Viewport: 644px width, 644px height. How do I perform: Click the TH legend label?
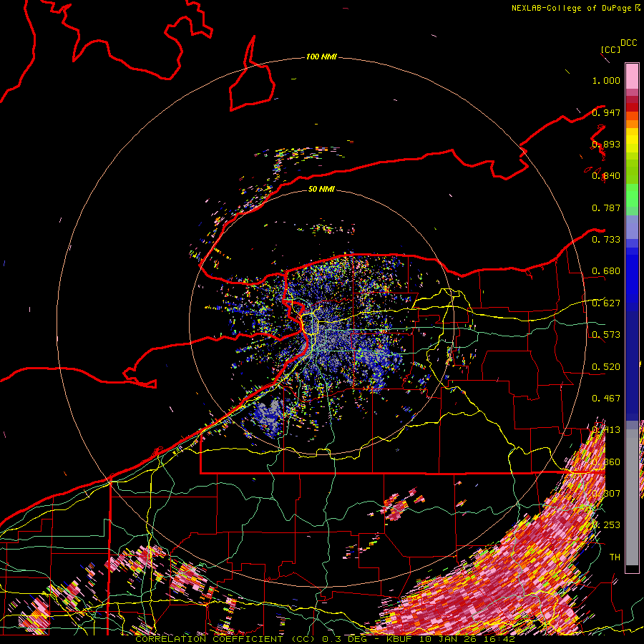point(615,557)
